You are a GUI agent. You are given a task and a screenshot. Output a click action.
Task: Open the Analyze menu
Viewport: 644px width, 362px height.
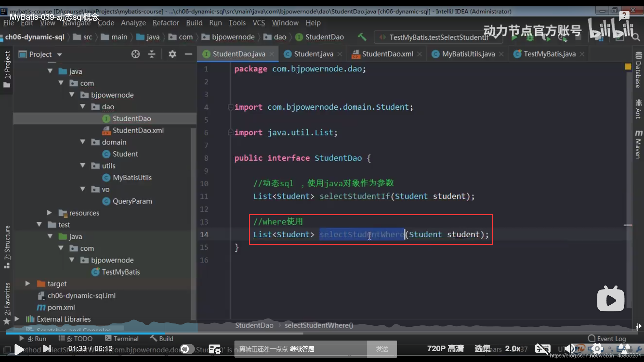(x=133, y=23)
